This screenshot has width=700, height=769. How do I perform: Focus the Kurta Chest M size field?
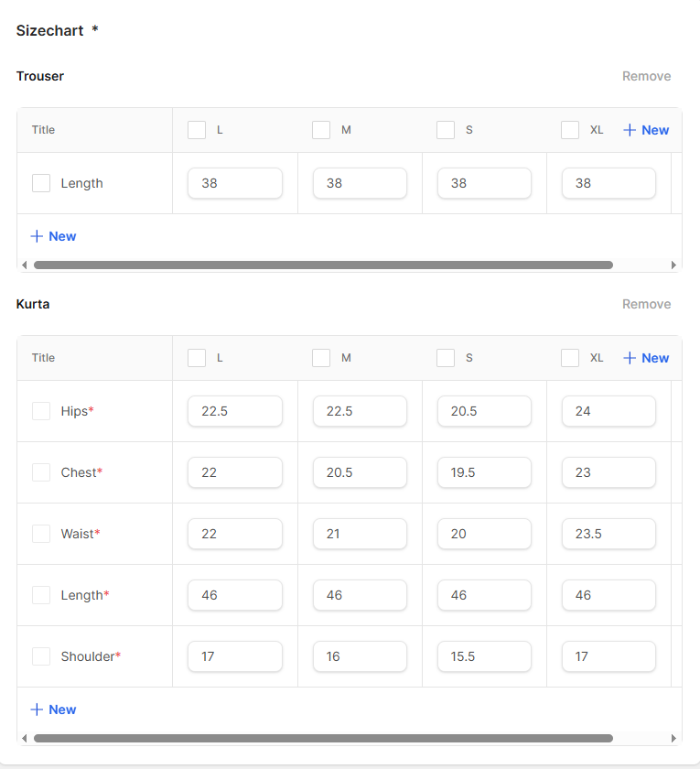point(360,472)
